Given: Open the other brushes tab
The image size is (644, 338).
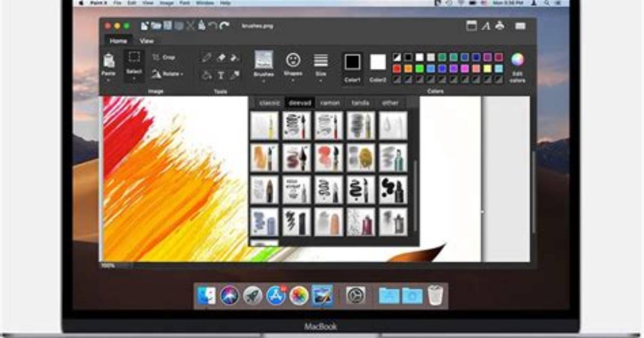Looking at the screenshot, I should pos(390,103).
